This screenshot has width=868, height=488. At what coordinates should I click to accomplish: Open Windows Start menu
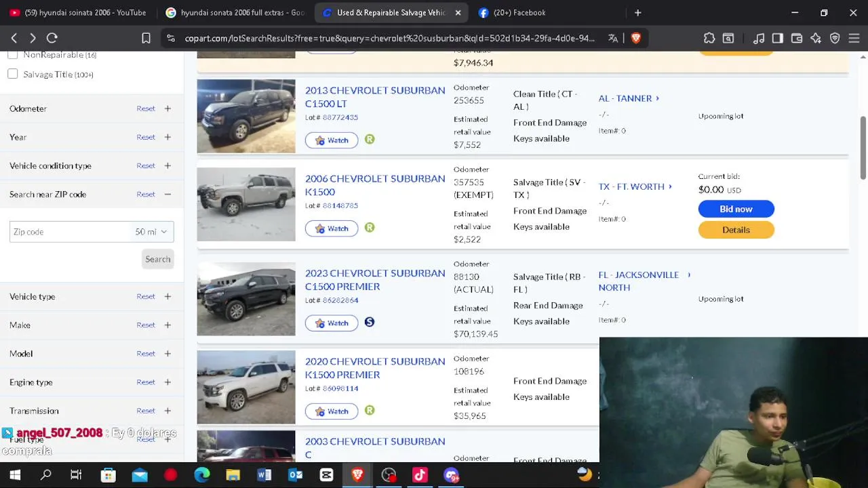tap(15, 475)
